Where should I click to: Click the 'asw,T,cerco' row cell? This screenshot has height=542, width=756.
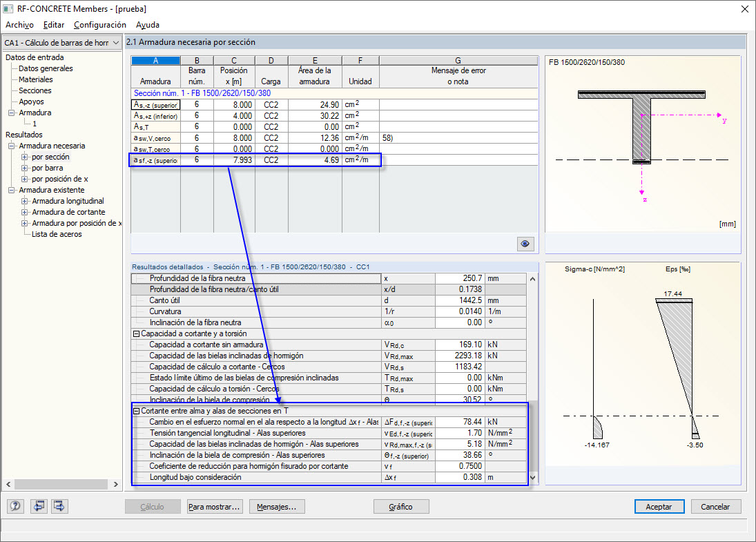pos(156,149)
